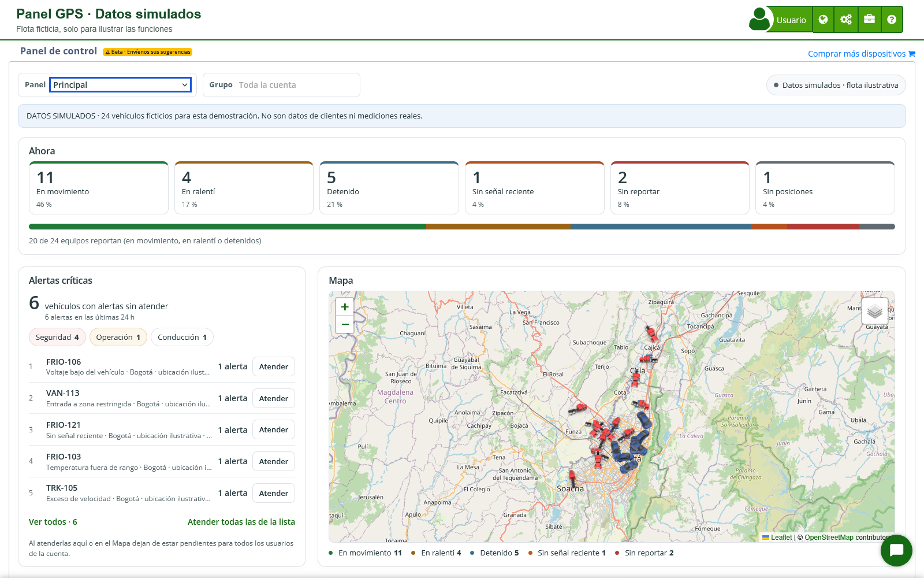The height and width of the screenshot is (578, 924).
Task: Click the briefcase tools icon
Action: click(x=869, y=20)
